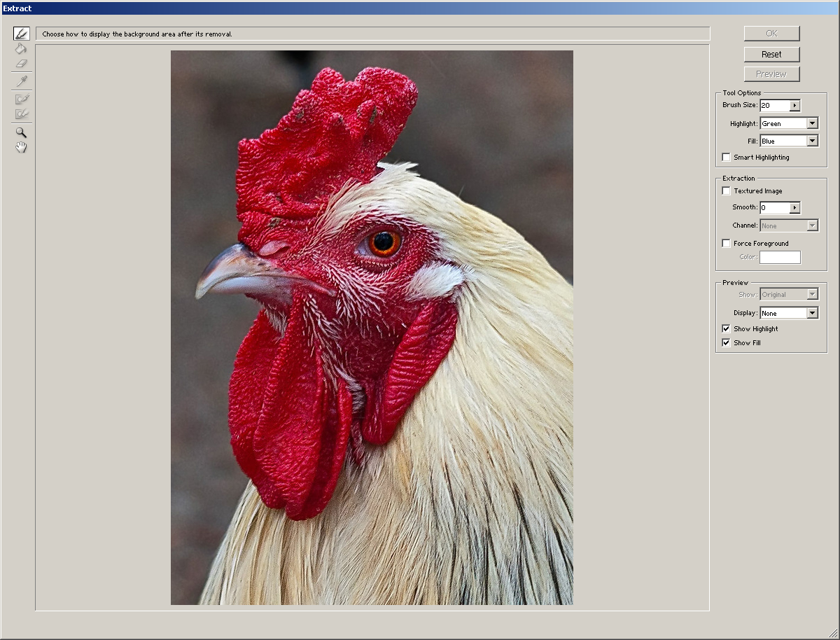The height and width of the screenshot is (640, 840).
Task: Check the Textured Image option
Action: pyautogui.click(x=727, y=190)
